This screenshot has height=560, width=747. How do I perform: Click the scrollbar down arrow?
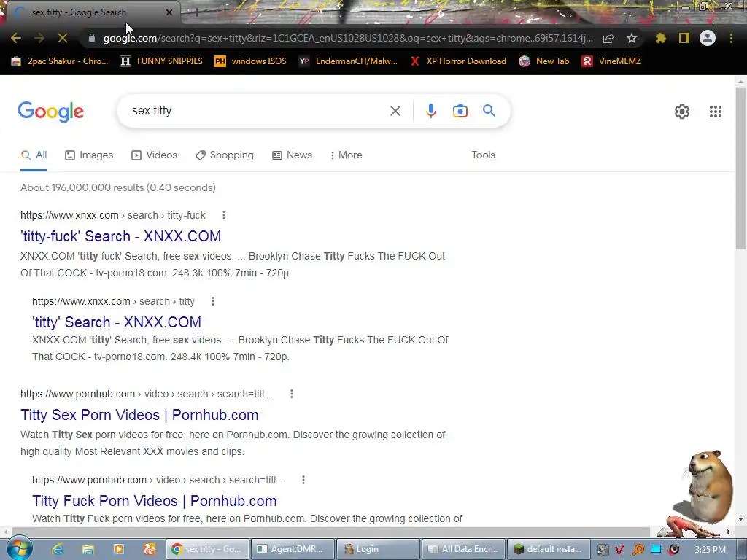pos(740,519)
